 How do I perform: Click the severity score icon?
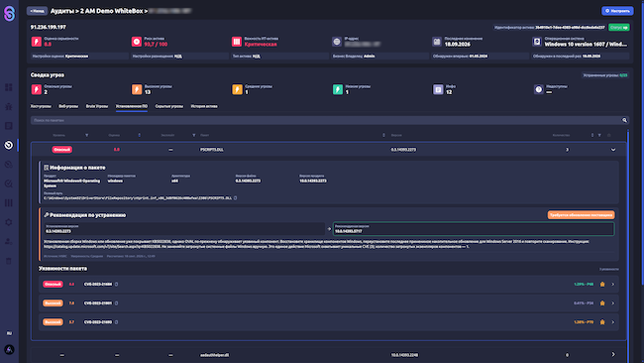[36, 42]
